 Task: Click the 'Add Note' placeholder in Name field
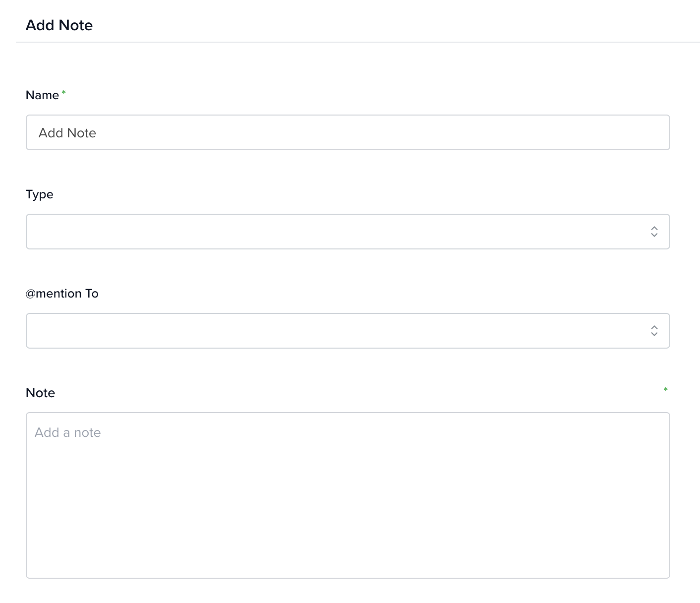click(x=67, y=133)
